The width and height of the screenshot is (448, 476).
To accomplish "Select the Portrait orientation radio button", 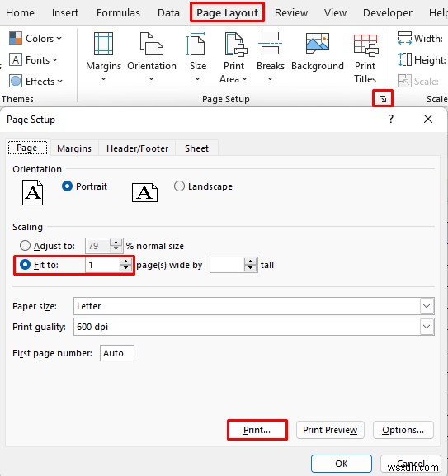I will pos(67,186).
